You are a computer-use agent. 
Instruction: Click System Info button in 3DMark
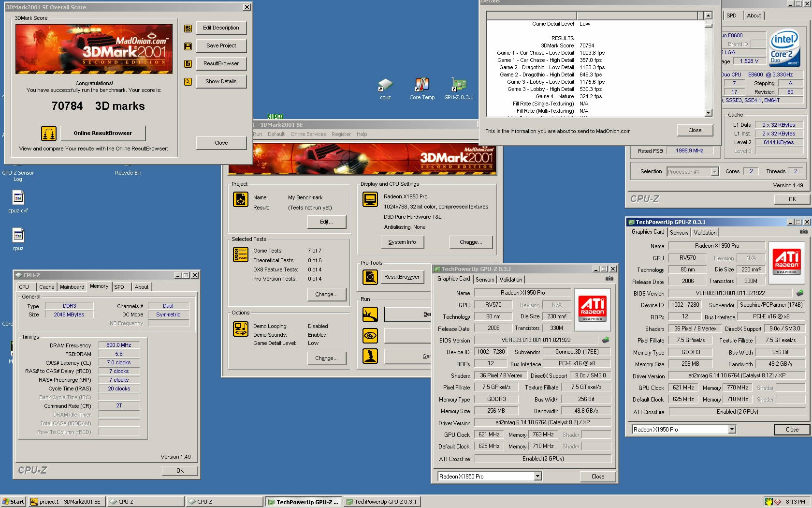402,242
